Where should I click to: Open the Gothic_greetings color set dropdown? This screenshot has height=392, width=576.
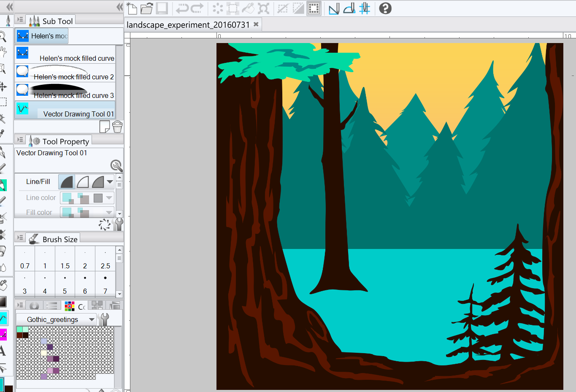(92, 319)
